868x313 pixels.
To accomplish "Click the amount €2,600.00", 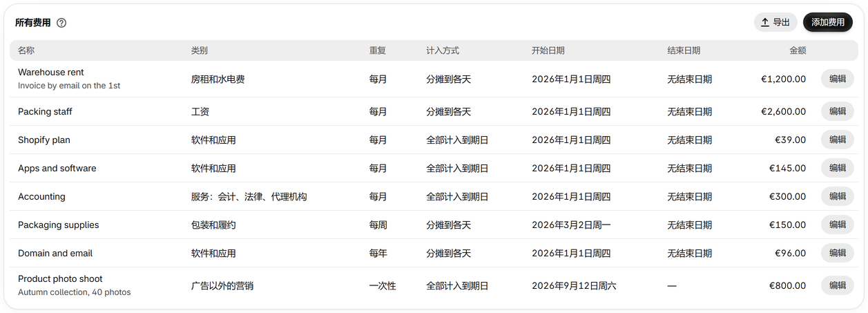I will 783,111.
